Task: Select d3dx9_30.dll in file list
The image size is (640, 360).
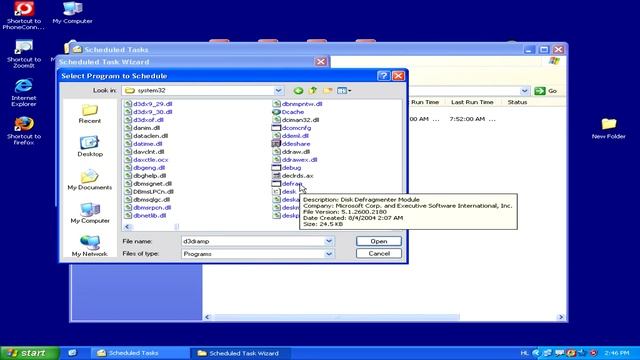Action: point(149,112)
